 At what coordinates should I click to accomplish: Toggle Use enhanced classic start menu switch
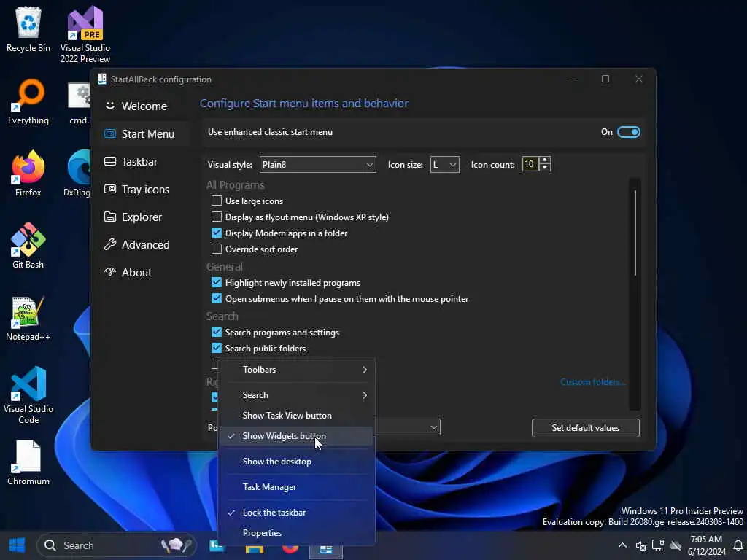click(629, 132)
